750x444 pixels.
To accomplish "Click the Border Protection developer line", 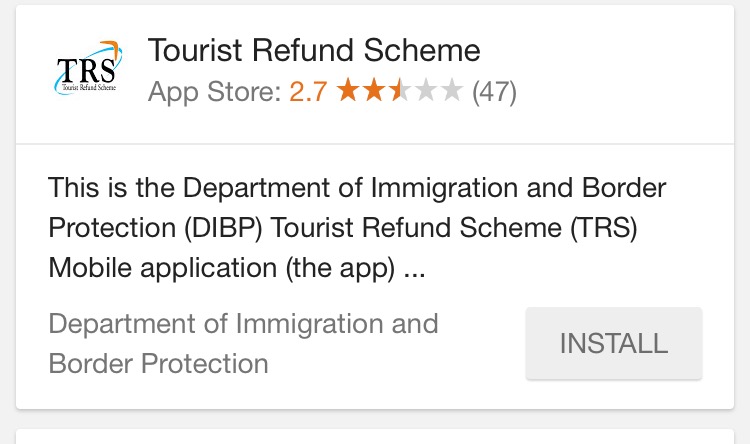I will coord(158,364).
